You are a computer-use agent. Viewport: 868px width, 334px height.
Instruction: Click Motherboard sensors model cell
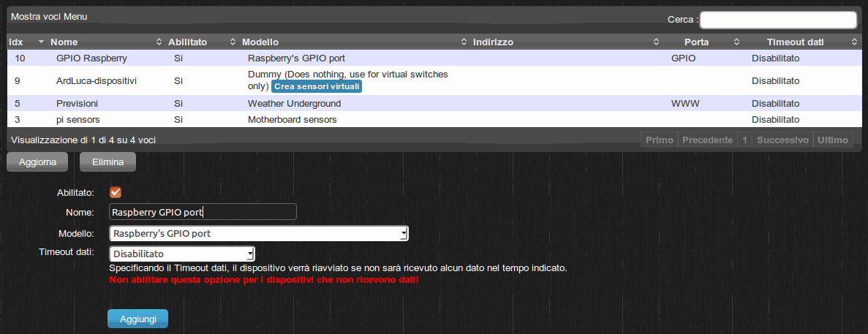pos(292,119)
